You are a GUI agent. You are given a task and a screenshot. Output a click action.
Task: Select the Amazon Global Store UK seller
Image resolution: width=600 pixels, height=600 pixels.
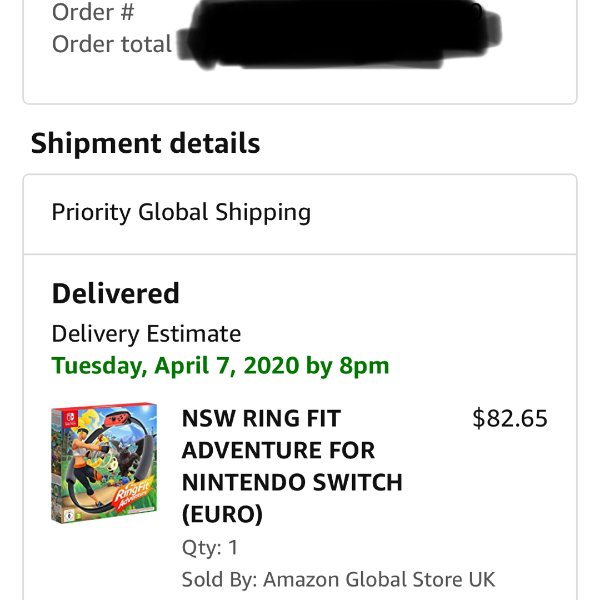(379, 579)
